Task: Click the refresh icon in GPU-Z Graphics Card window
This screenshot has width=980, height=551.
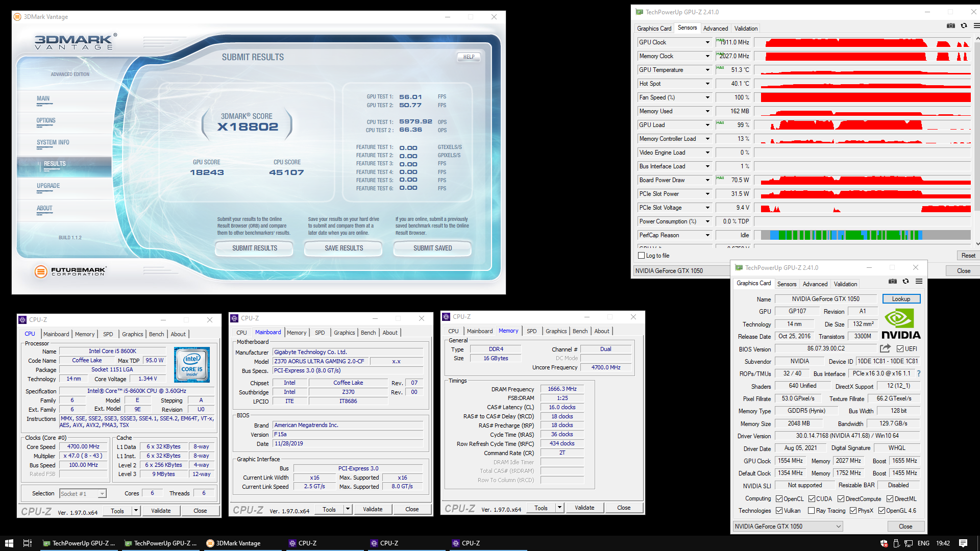Action: coord(905,281)
